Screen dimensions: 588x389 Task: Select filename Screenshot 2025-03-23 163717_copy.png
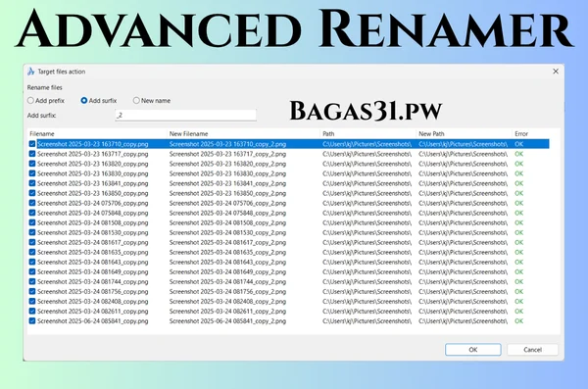[x=93, y=154]
